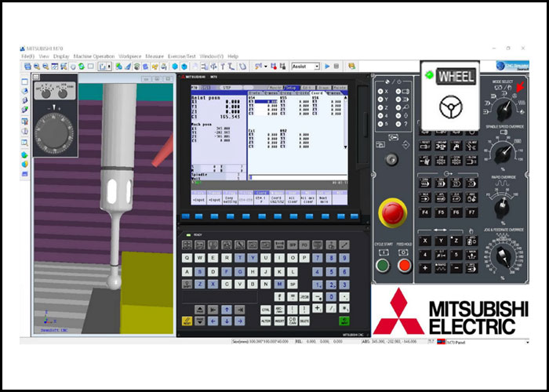This screenshot has height=392, width=549.
Task: Click the up arrow cursor key
Action: [227, 310]
